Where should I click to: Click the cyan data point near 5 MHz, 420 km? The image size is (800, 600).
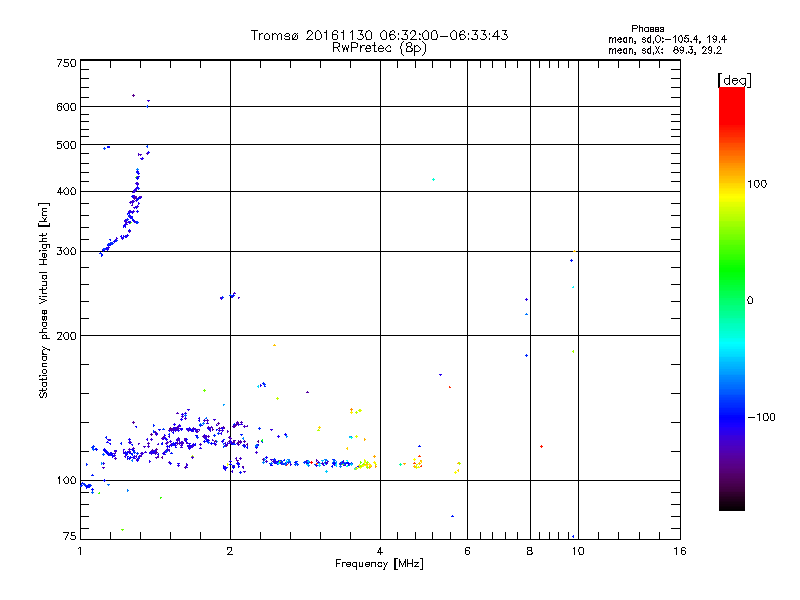tap(434, 180)
